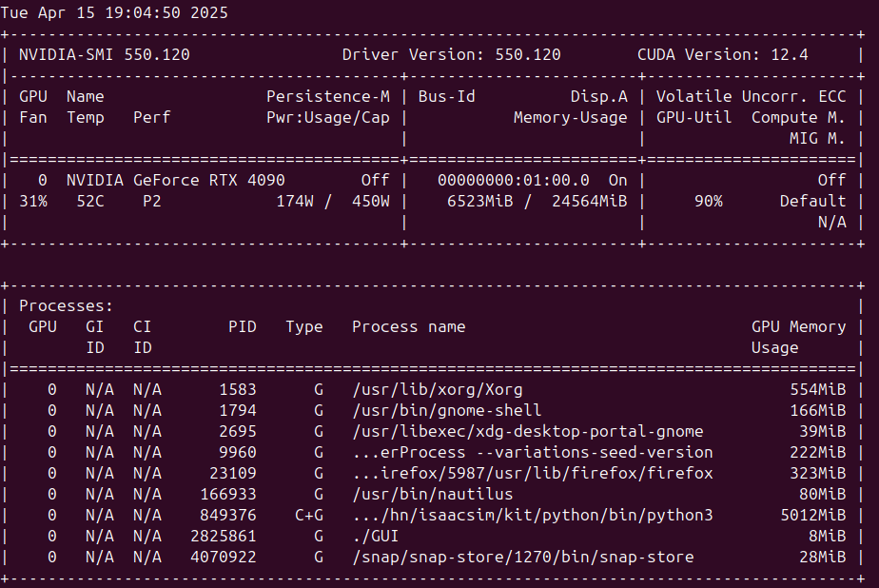Click the 31% fan speed value
The width and height of the screenshot is (879, 588).
[x=33, y=201]
